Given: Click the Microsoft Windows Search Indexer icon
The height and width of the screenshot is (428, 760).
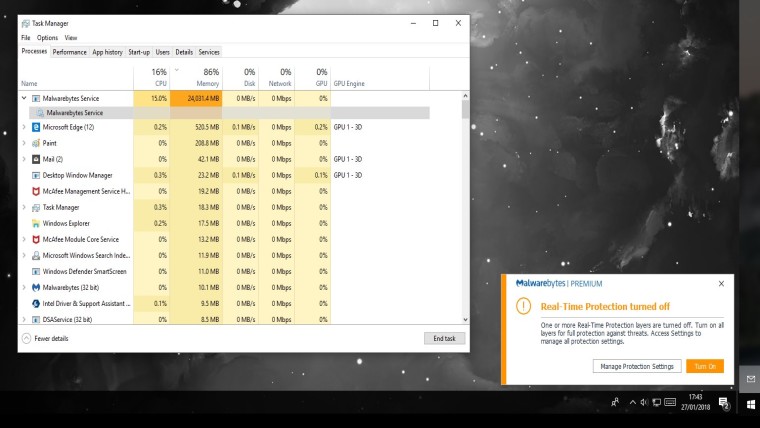Looking at the screenshot, I should click(x=36, y=255).
